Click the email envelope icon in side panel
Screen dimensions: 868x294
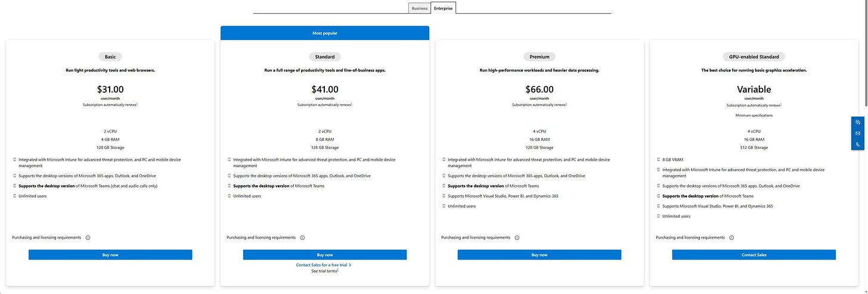pos(858,133)
